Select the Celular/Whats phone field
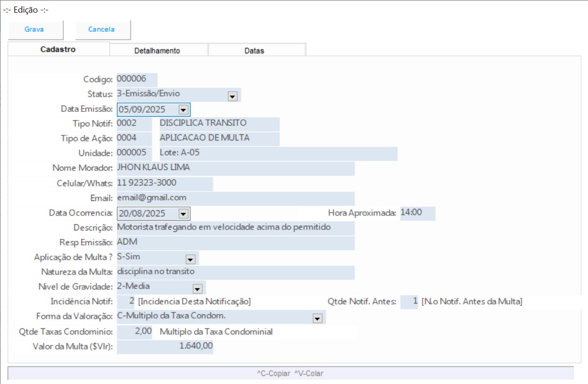The height and width of the screenshot is (384, 588). (x=164, y=183)
